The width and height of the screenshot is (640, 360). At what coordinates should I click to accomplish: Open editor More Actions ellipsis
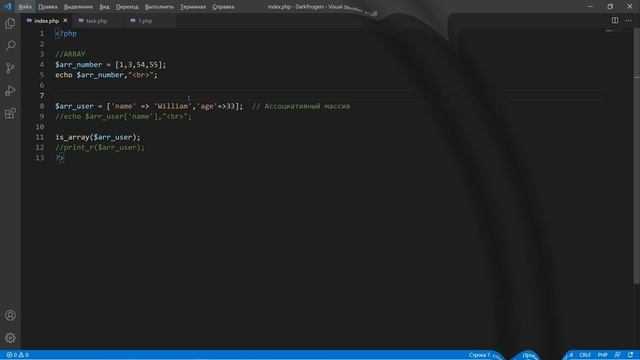(629, 20)
